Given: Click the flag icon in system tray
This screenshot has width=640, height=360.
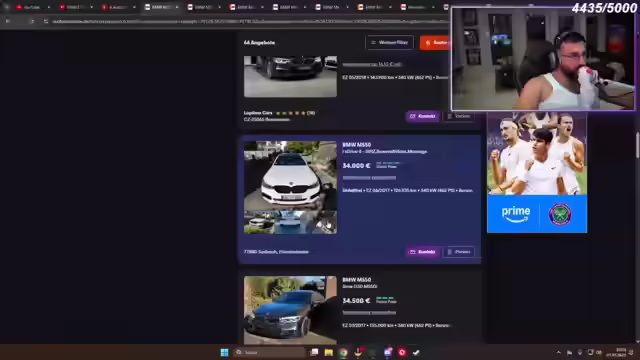Looking at the screenshot, I should 569,352.
